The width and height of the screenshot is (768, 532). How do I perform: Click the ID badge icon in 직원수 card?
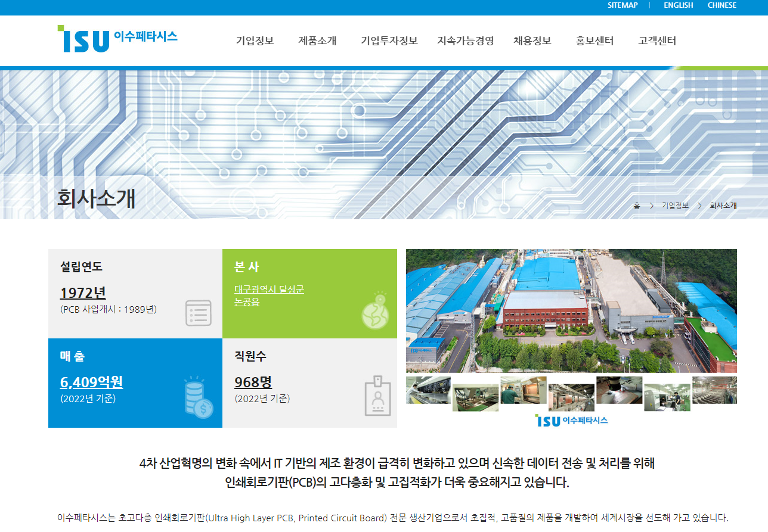coord(377,396)
